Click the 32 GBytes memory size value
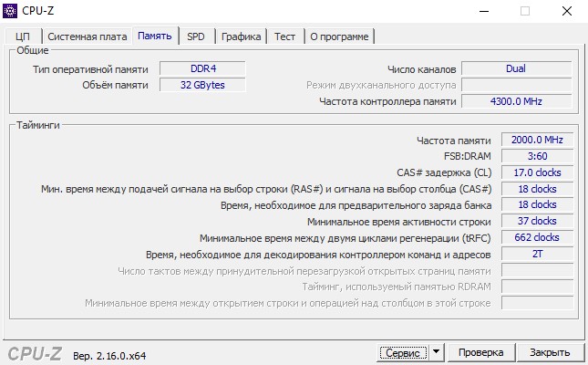Viewport: 588px width, 365px height. (x=203, y=85)
